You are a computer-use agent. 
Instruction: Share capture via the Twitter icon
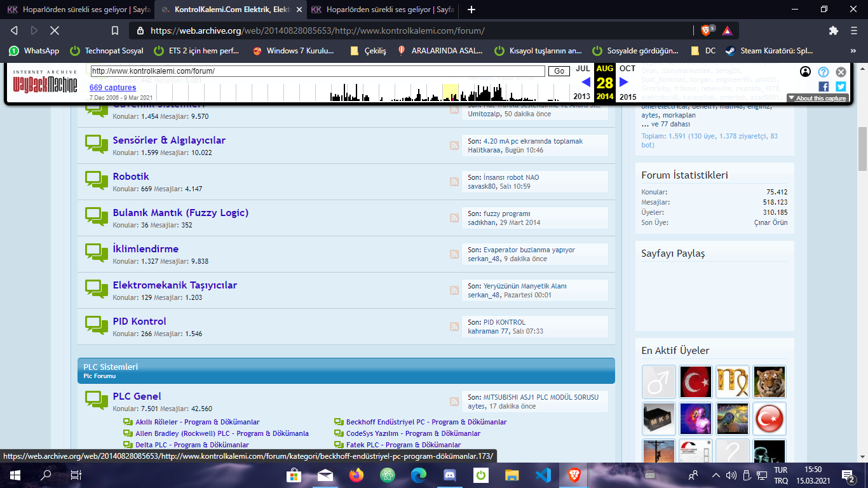tap(841, 86)
